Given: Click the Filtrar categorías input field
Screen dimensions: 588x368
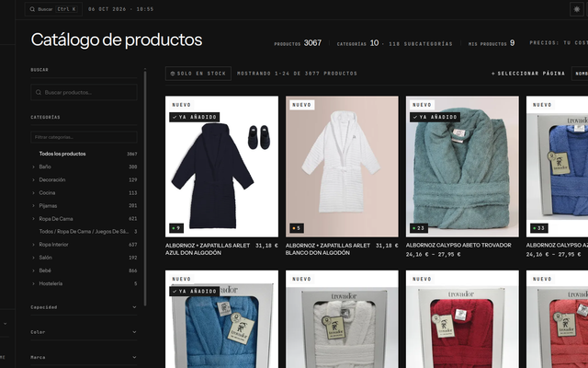Looking at the screenshot, I should pos(84,137).
